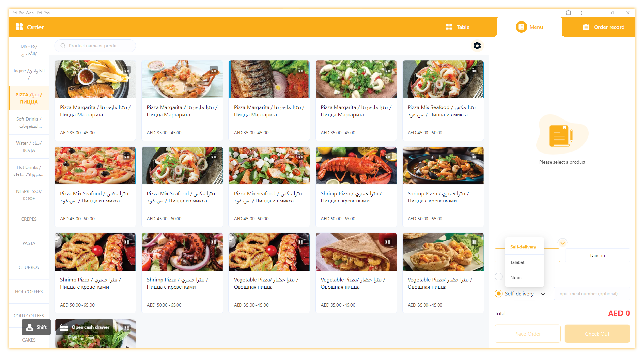Select the CHURROS category
The image size is (644, 357).
[x=29, y=267]
